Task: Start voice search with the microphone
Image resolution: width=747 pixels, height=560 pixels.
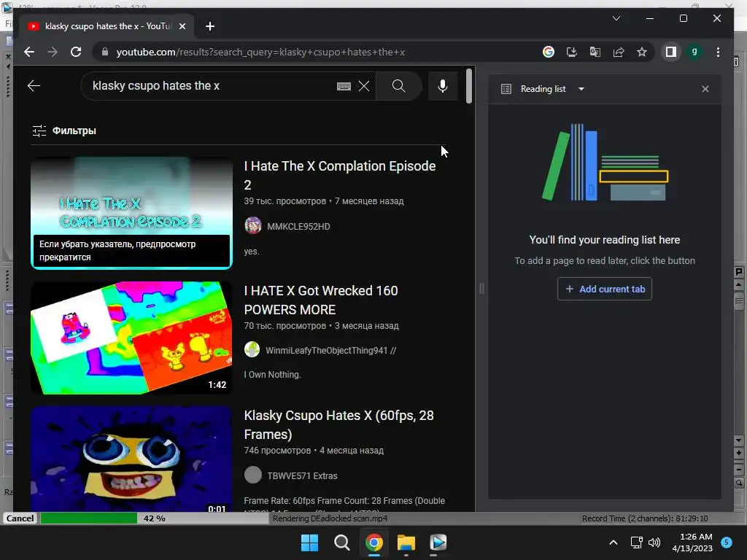Action: click(443, 86)
